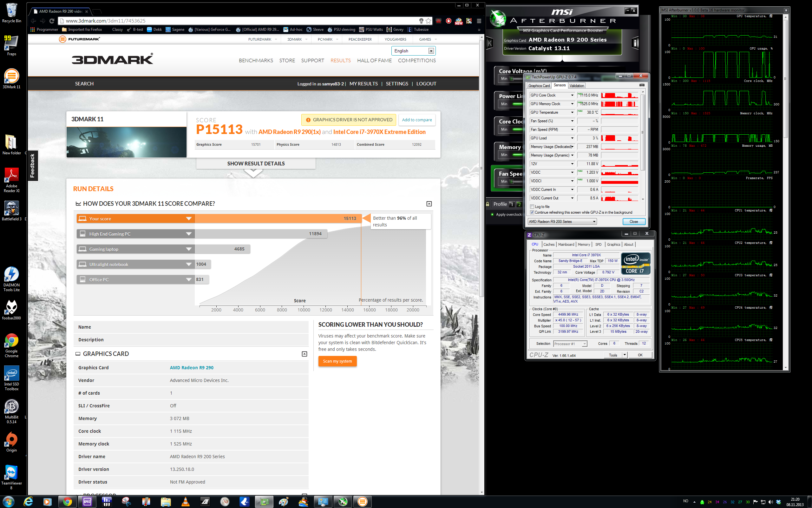
Task: Open the GPU-Z screenshot camera icon
Action: pyautogui.click(x=642, y=85)
